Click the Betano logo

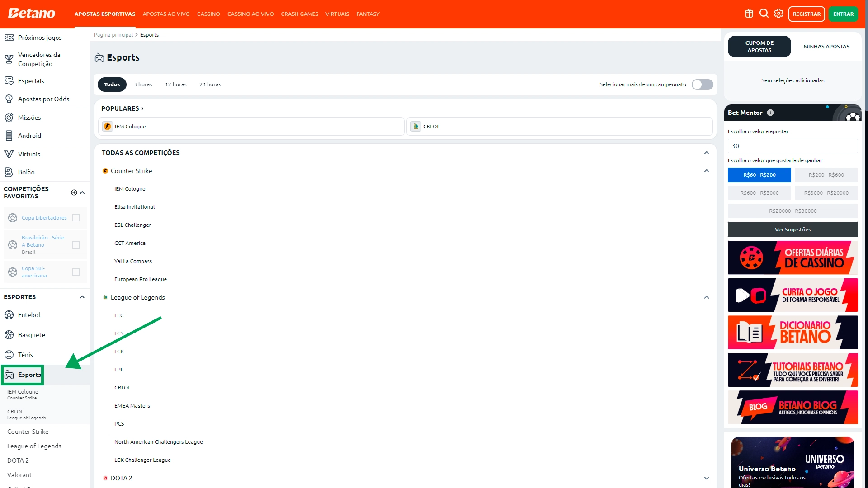tap(32, 14)
